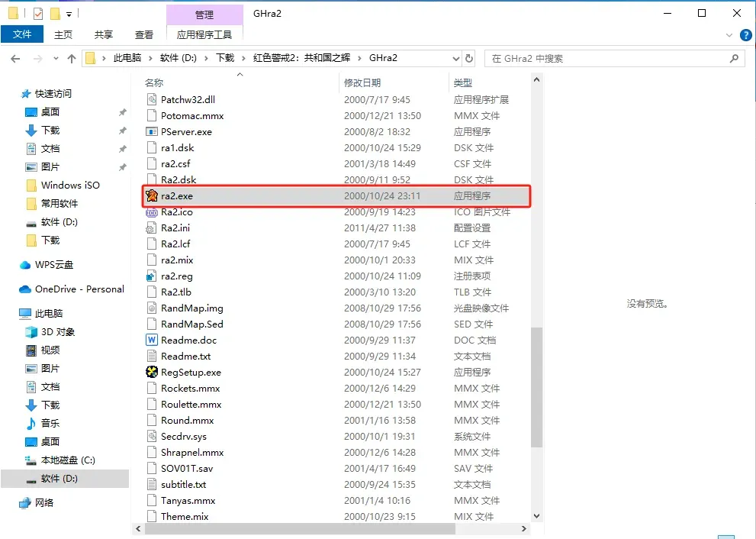756x539 pixels.
Task: Go up one folder level arrow
Action: tap(72, 58)
